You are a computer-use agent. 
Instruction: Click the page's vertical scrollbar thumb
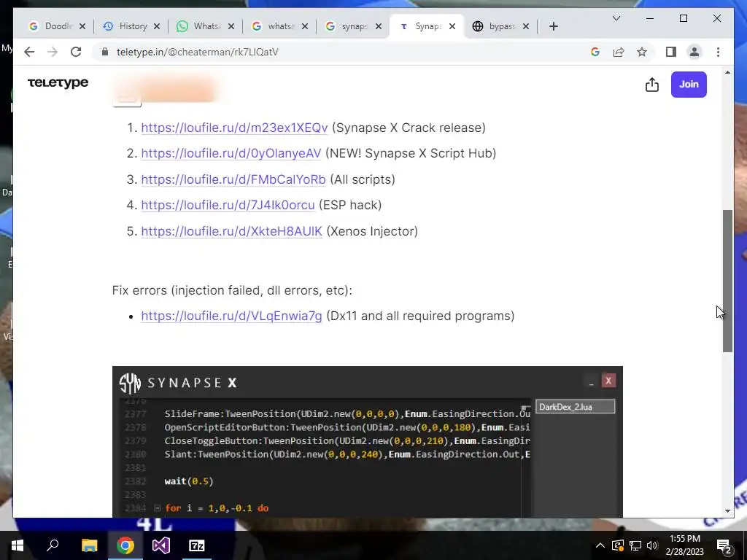(x=727, y=281)
